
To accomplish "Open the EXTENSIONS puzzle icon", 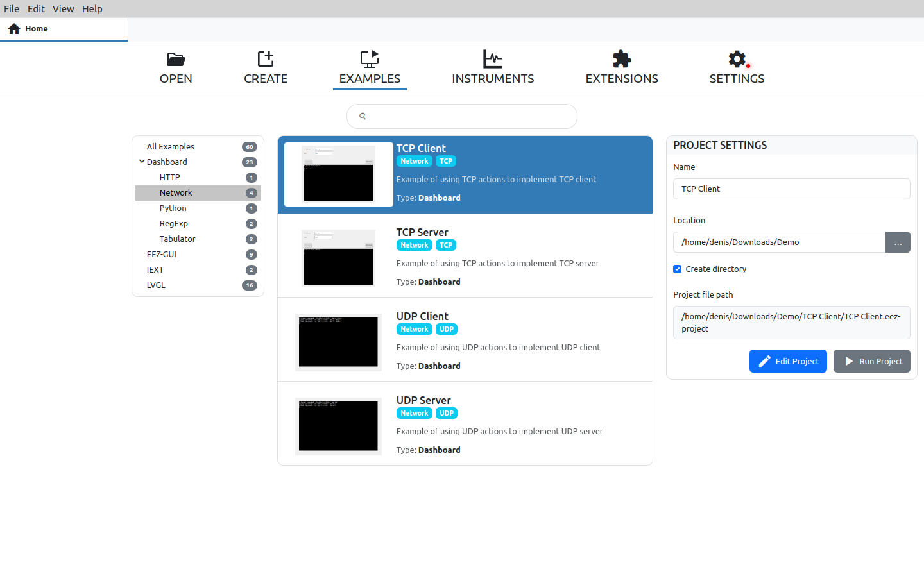I will point(622,59).
